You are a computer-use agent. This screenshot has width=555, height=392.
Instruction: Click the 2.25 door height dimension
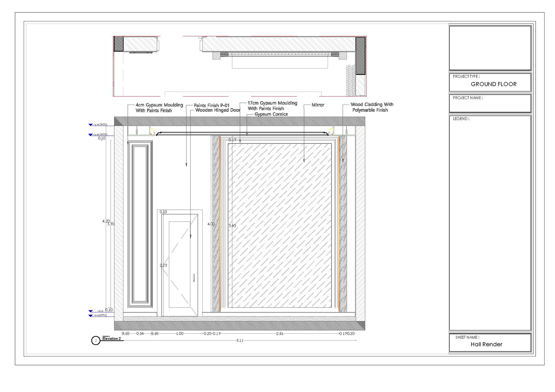point(163,265)
